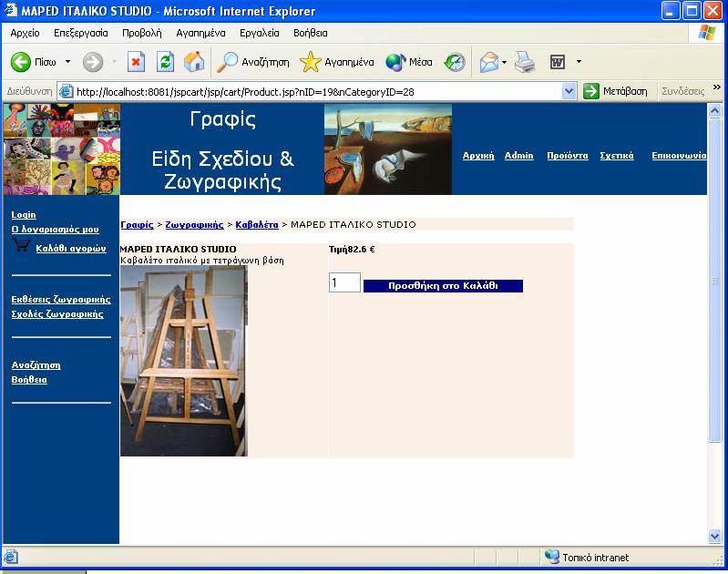Go to the Home page icon
The width and height of the screenshot is (728, 574).
pyautogui.click(x=194, y=62)
